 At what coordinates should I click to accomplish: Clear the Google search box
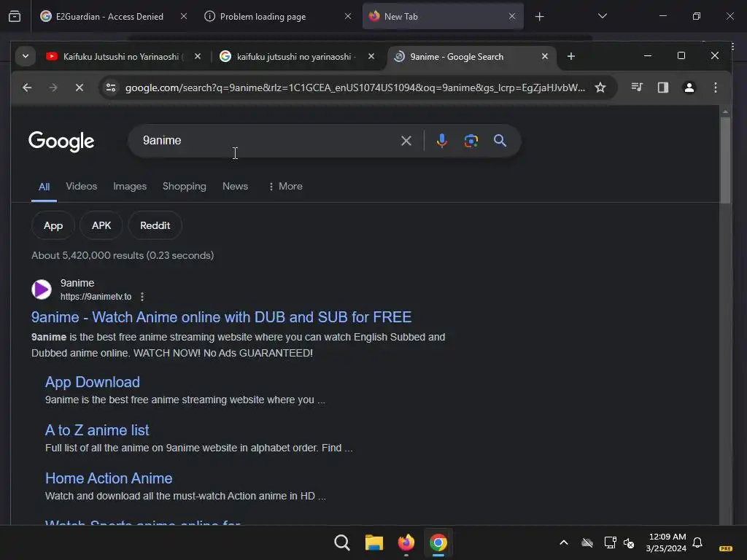click(406, 141)
